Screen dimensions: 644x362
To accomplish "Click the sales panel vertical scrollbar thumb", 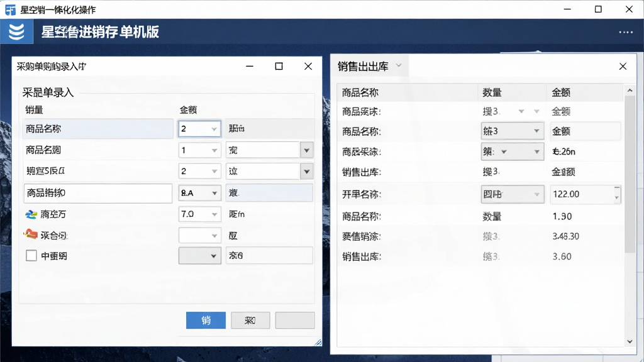I will (x=630, y=174).
